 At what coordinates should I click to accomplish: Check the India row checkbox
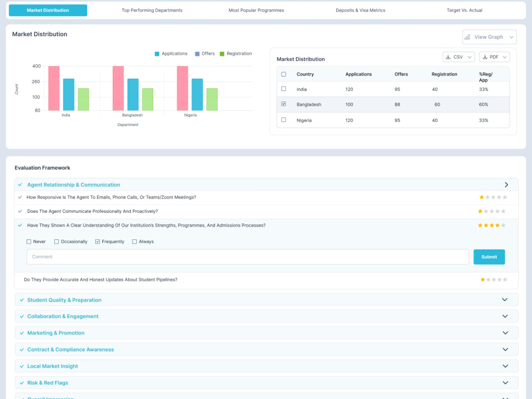tap(284, 89)
